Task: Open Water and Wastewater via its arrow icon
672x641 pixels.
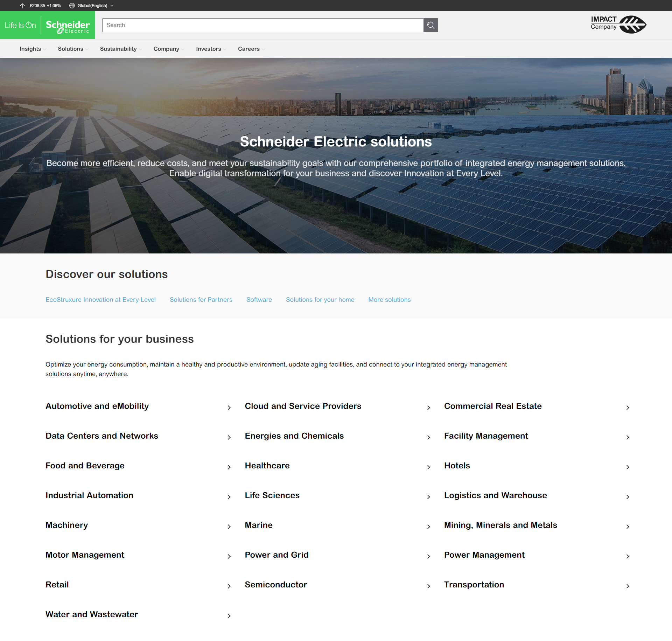Action: 229,616
